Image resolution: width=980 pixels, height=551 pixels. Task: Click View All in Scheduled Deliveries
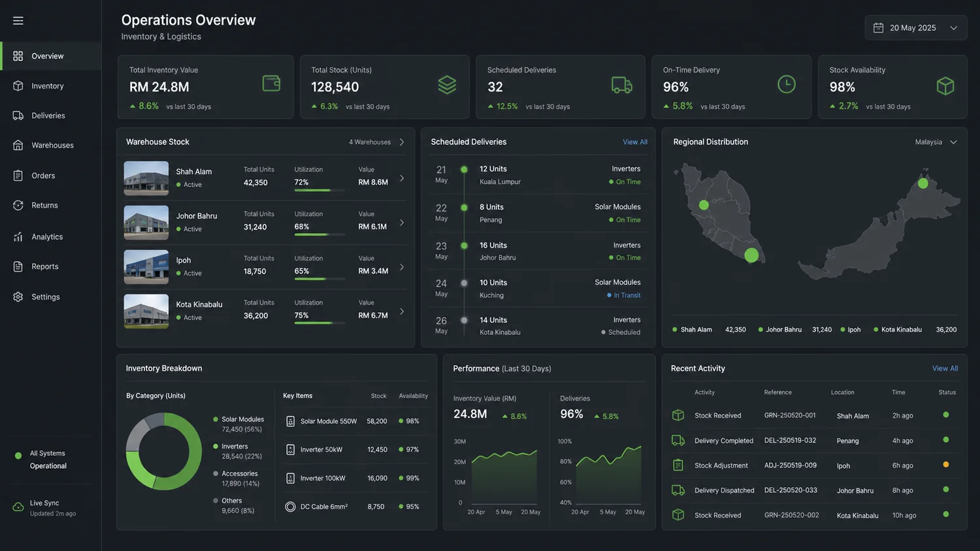pyautogui.click(x=635, y=142)
